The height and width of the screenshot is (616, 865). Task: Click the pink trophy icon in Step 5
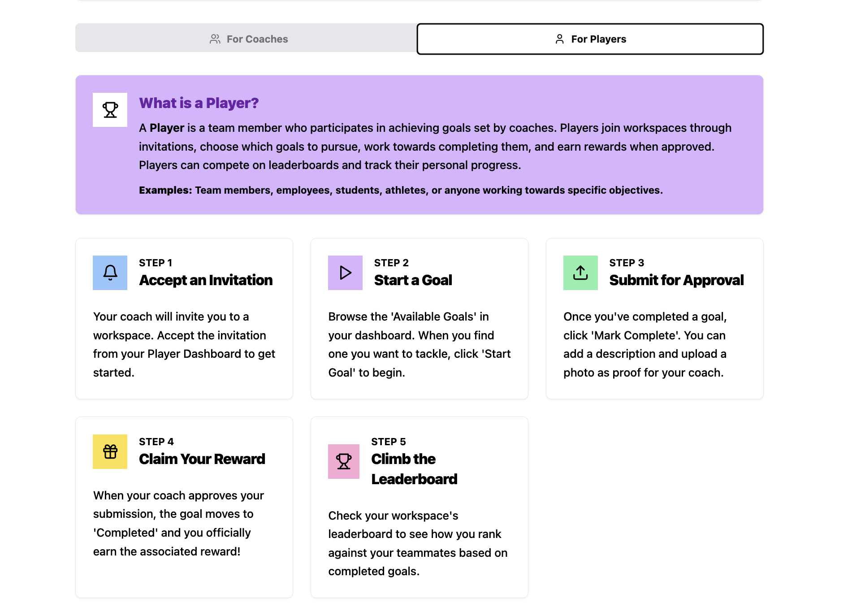click(343, 461)
